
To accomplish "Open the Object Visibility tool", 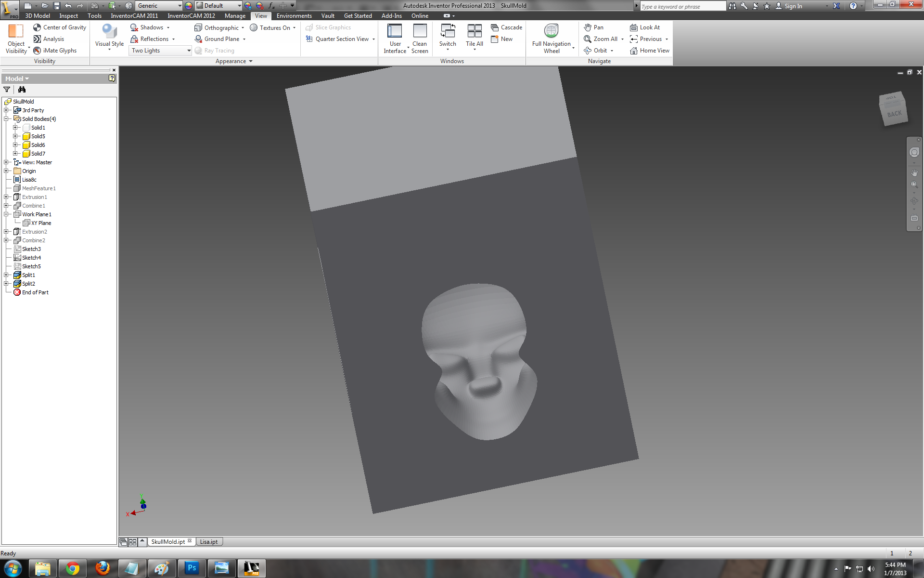I will point(16,39).
